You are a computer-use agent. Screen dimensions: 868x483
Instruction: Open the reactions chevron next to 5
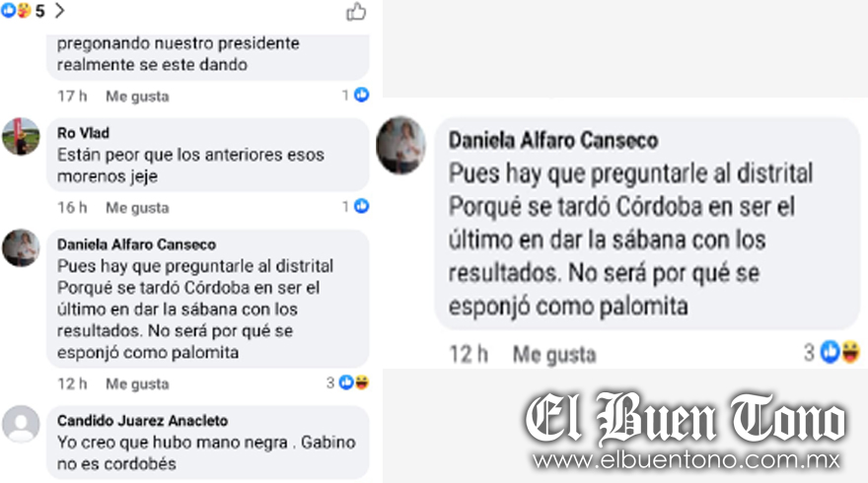(60, 11)
